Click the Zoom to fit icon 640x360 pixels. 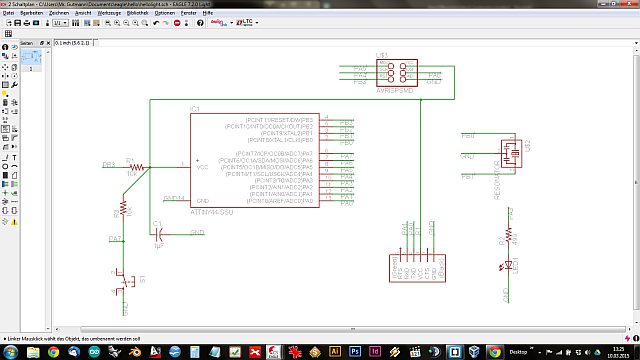coord(108,23)
